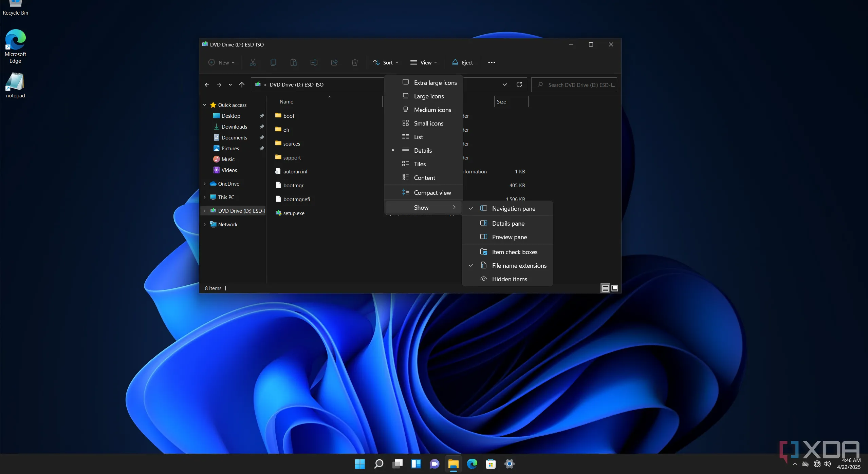Viewport: 868px width, 474px height.
Task: Expand address bar history dropdown
Action: 505,84
